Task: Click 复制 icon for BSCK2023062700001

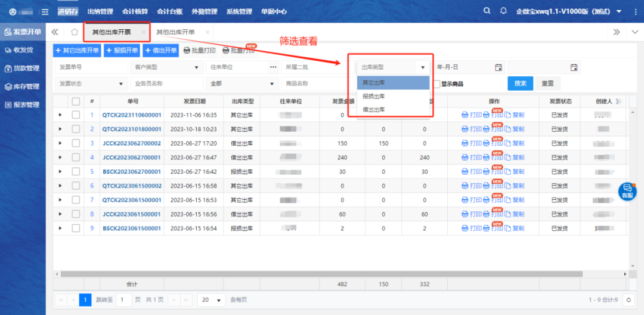Action: (x=507, y=172)
